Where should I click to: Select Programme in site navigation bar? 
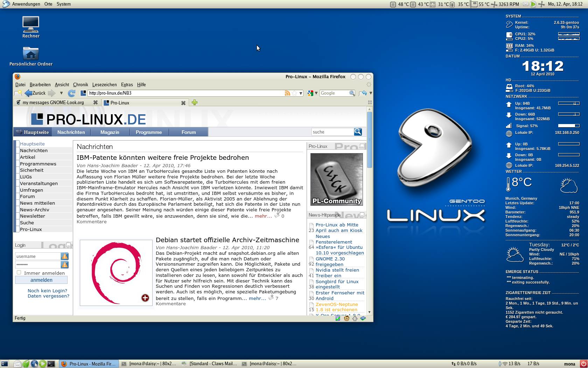[149, 132]
